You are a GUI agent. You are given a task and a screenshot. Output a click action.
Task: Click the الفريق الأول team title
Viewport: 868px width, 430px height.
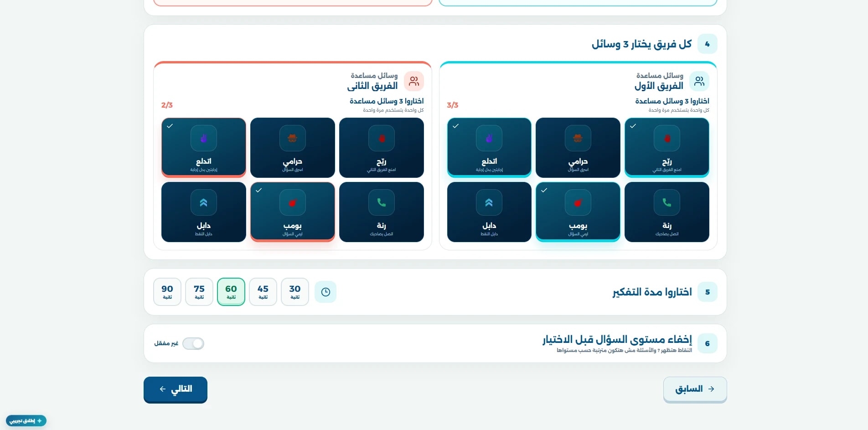pyautogui.click(x=659, y=86)
